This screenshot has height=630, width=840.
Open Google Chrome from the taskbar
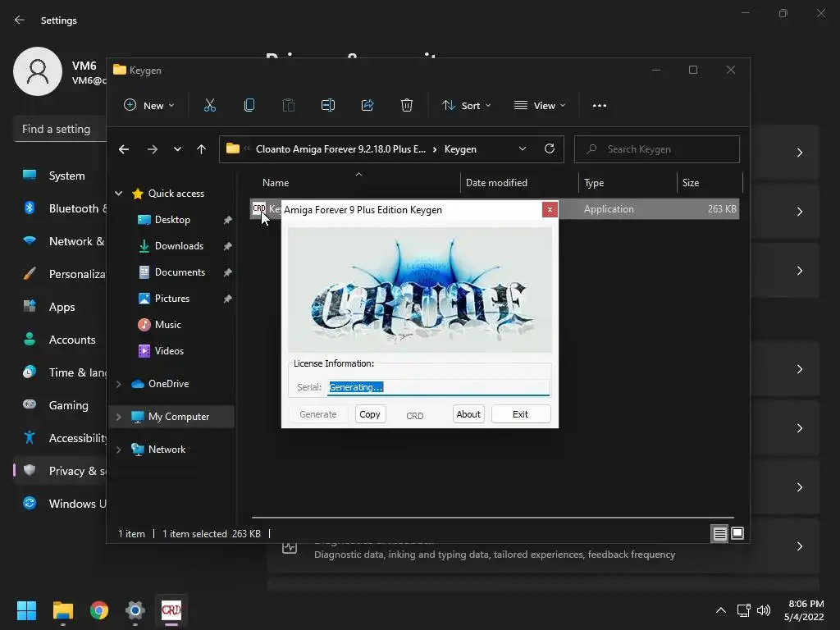tap(99, 610)
